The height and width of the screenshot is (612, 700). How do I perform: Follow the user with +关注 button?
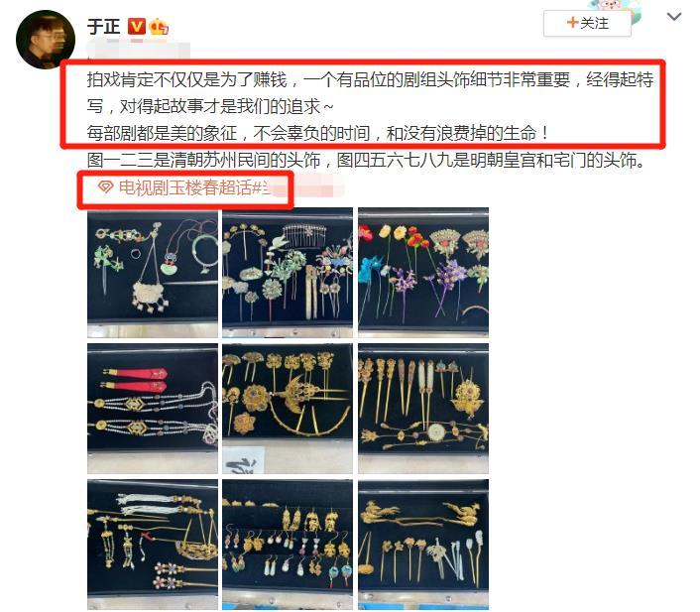click(x=587, y=23)
